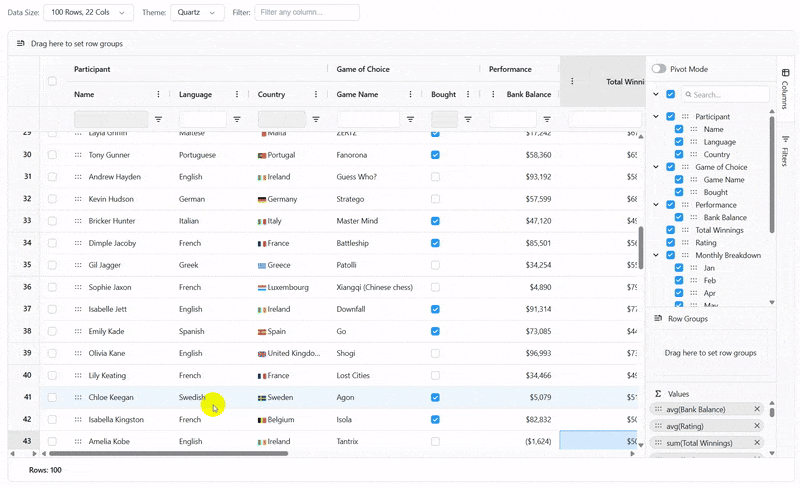Grab the row drag handle for Tony Gunner
This screenshot has width=800, height=489.
point(78,155)
